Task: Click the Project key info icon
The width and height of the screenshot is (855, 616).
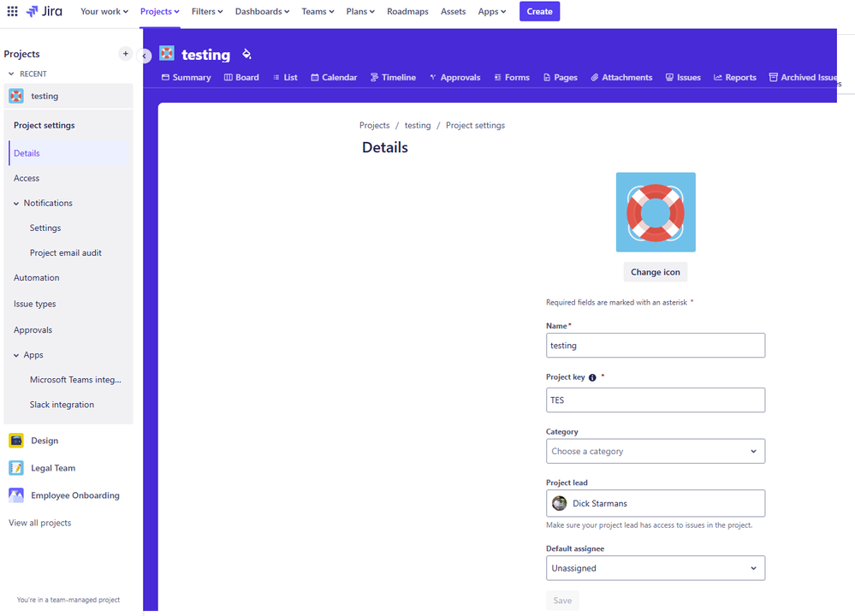Action: [592, 377]
